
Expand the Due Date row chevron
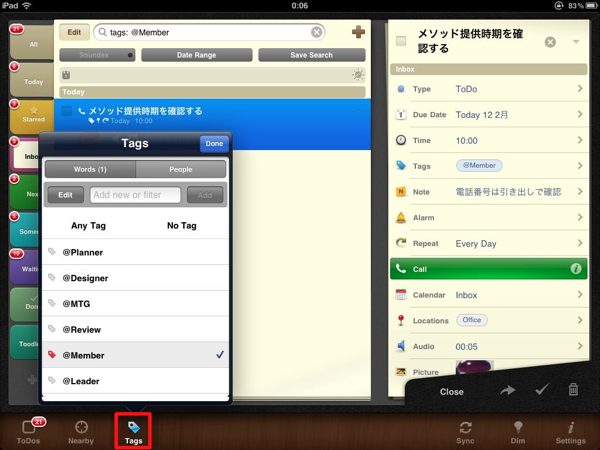coord(580,114)
